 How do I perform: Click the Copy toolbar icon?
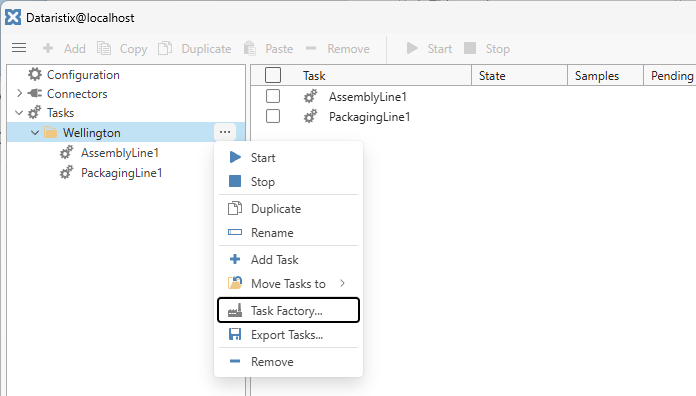(104, 48)
